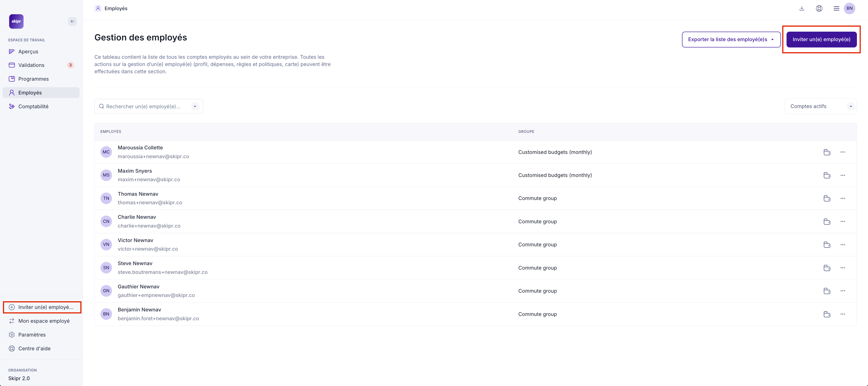Open the hamburger menu next to BN avatar

pos(836,8)
